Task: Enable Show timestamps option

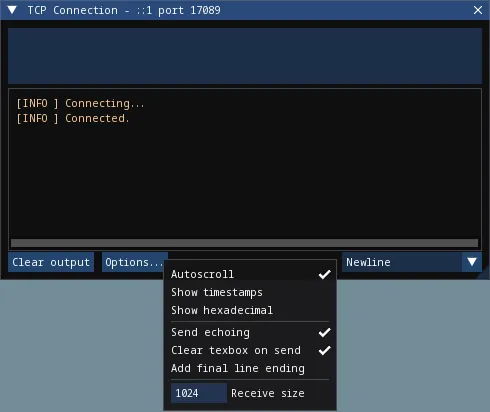Action: 250,292
